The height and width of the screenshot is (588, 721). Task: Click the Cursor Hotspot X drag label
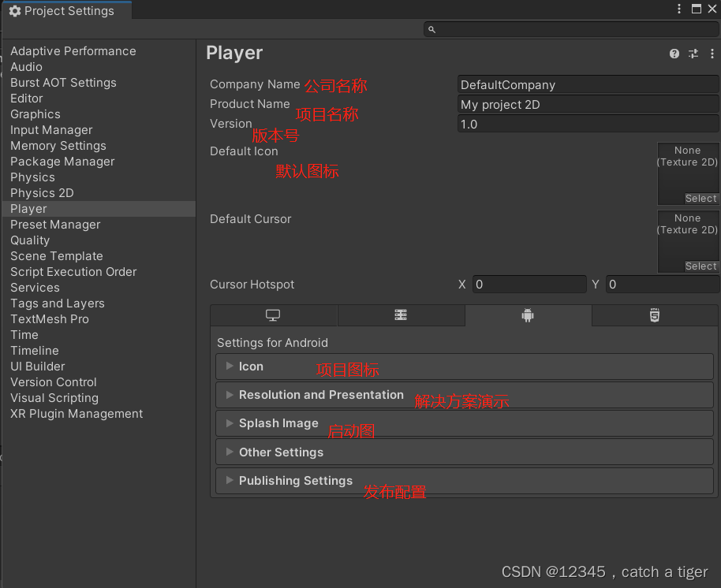click(x=462, y=285)
